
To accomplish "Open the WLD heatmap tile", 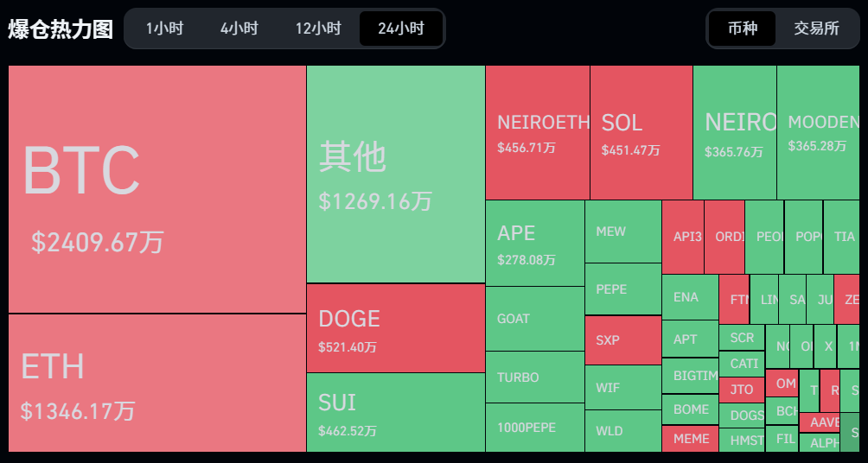I will pos(622,431).
